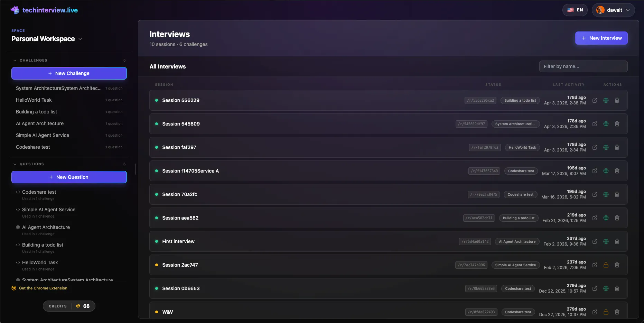Delete Session 556229 with trash icon
The width and height of the screenshot is (644, 323).
point(617,100)
